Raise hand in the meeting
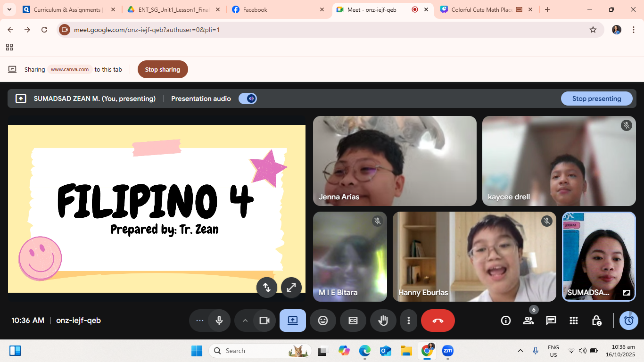The height and width of the screenshot is (362, 644). (x=383, y=321)
